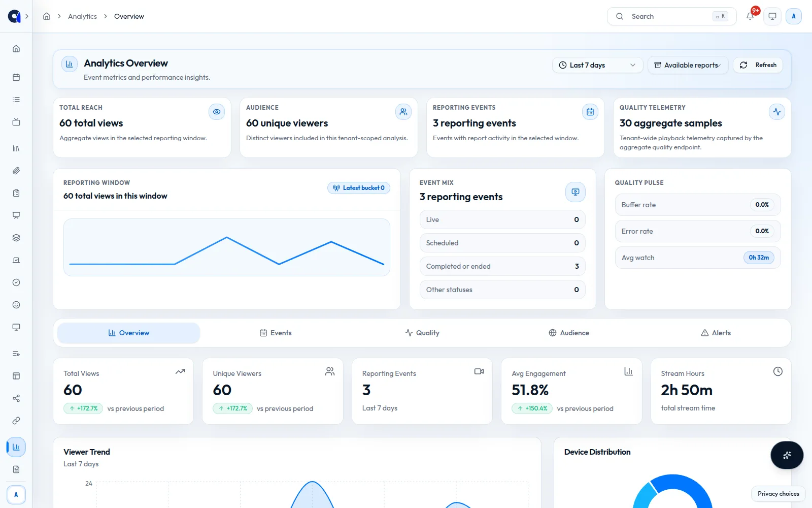
Task: Go to home via breadcrumb house icon
Action: pos(47,16)
